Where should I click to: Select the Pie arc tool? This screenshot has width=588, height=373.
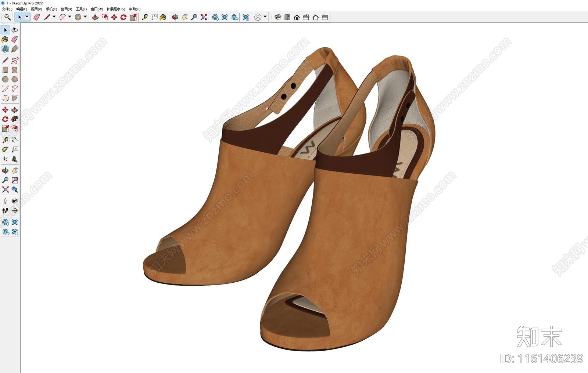pyautogui.click(x=15, y=98)
